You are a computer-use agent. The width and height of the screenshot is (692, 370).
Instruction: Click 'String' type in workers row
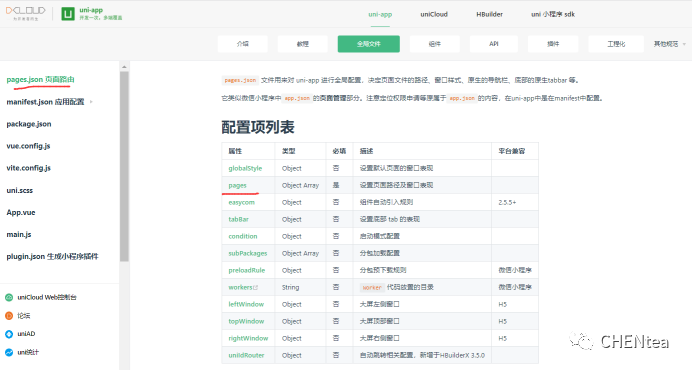290,287
